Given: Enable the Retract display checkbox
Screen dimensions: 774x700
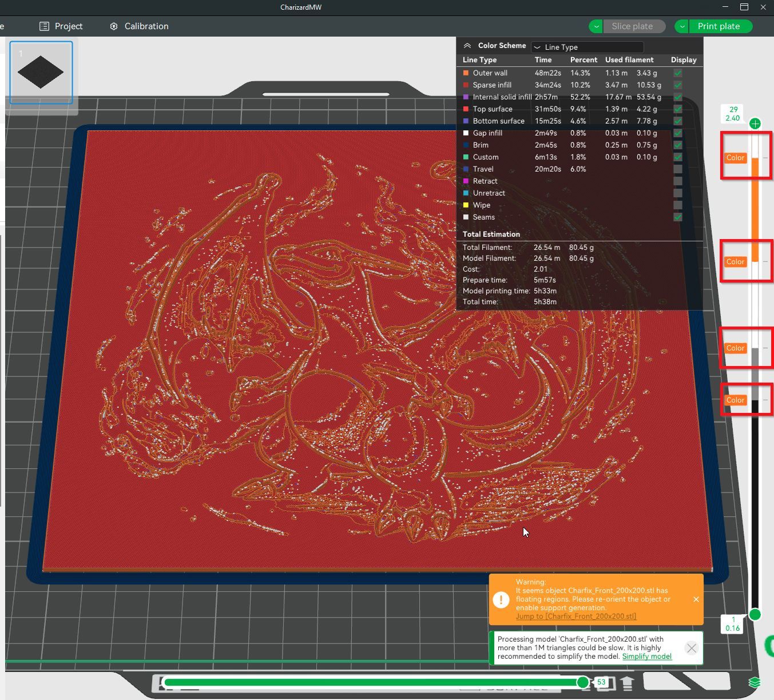Looking at the screenshot, I should [x=678, y=181].
